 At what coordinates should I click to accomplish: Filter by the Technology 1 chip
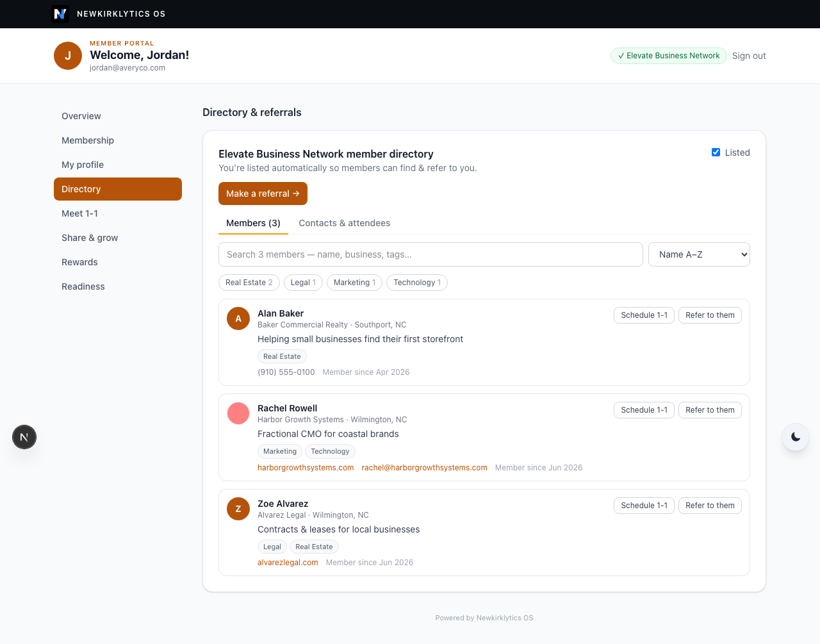417,283
